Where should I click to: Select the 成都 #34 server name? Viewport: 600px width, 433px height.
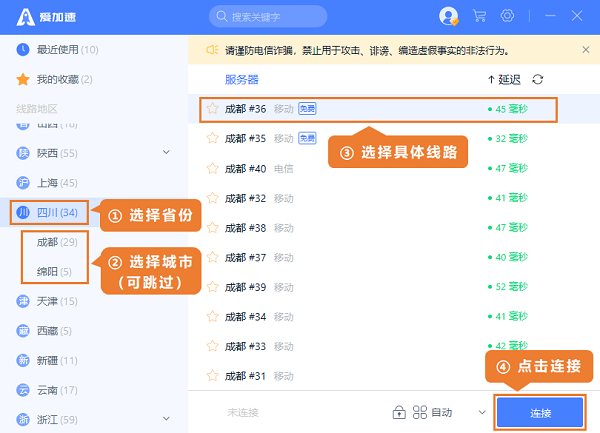point(245,317)
